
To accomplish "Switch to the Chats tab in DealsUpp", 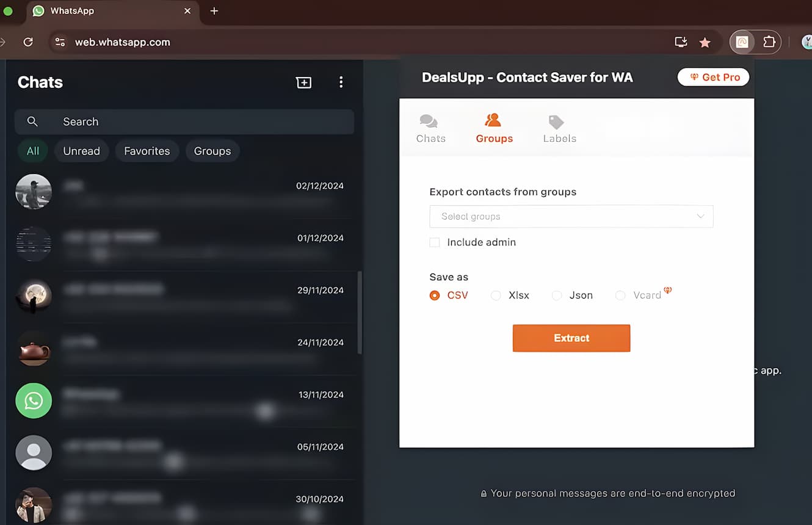I will point(430,128).
